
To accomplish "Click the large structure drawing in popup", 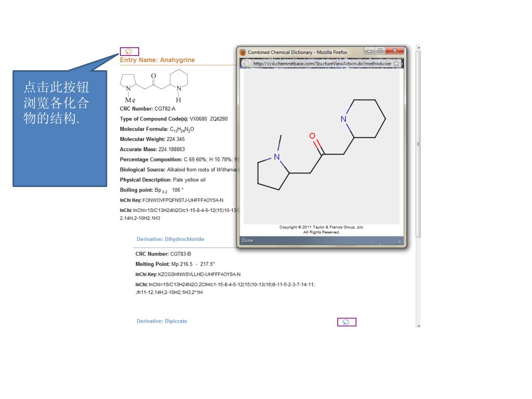I will [321, 144].
